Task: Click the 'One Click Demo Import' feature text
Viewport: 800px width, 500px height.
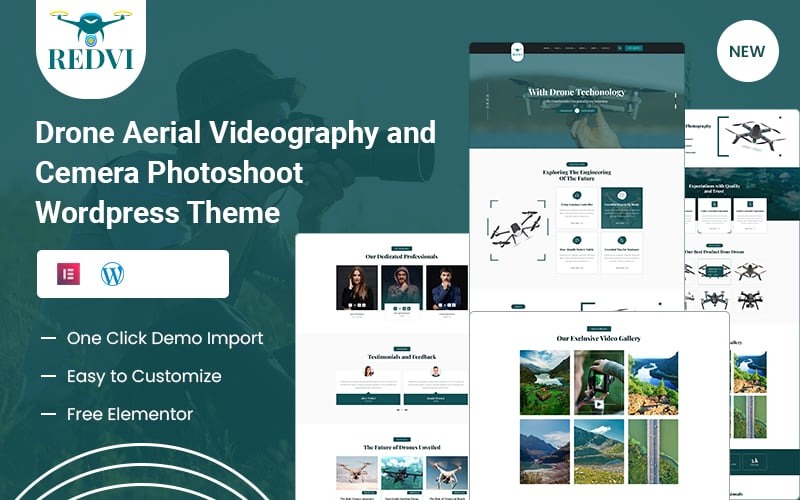Action: point(165,338)
